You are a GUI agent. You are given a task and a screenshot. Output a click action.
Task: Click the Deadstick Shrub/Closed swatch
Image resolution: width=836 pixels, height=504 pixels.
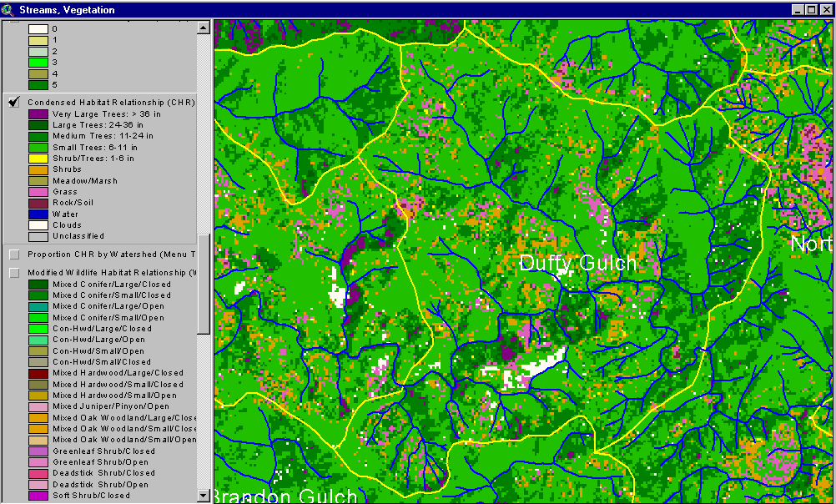(x=38, y=474)
